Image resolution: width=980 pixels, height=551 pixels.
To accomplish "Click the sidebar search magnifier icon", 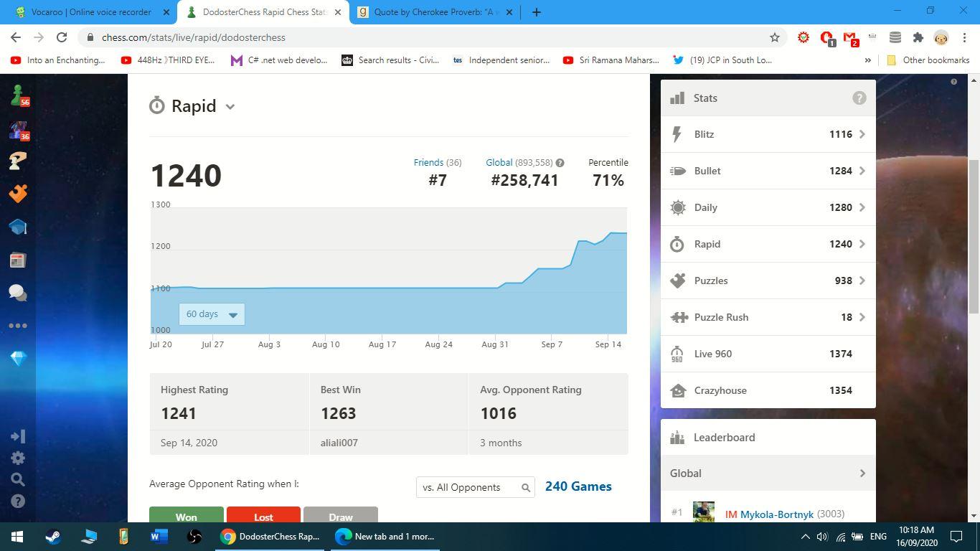I will [x=18, y=479].
